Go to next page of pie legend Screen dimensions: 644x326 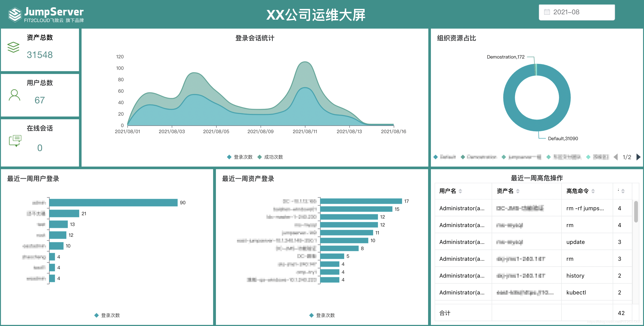(638, 157)
